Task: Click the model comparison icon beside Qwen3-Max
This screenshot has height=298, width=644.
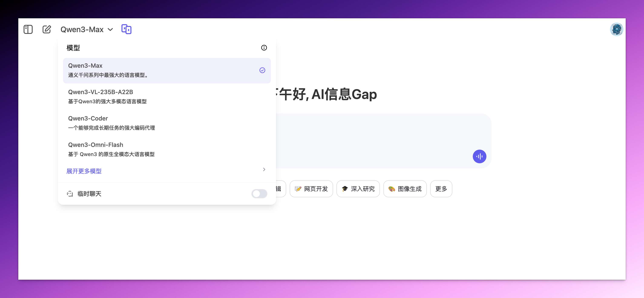Action: pos(126,29)
